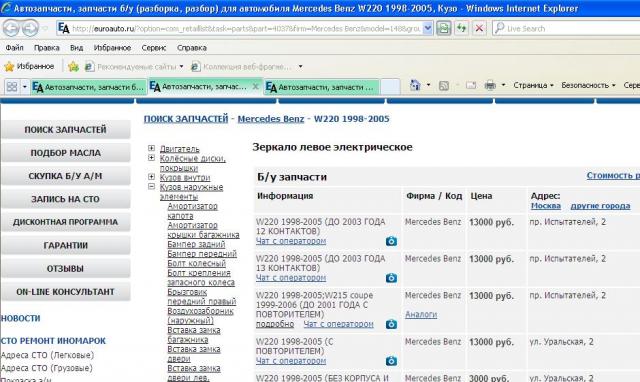Click the browser Back arrow button
640x382 pixels.
(x=11, y=29)
